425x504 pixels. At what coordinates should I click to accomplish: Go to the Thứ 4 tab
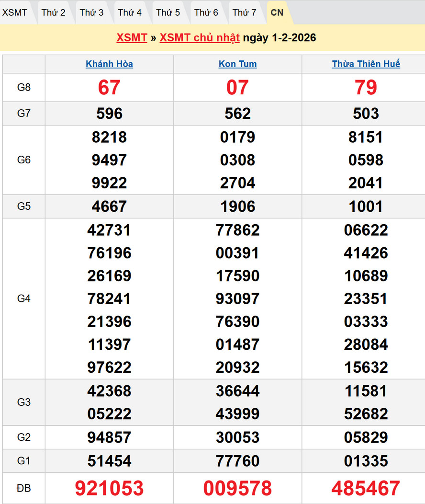pyautogui.click(x=130, y=12)
